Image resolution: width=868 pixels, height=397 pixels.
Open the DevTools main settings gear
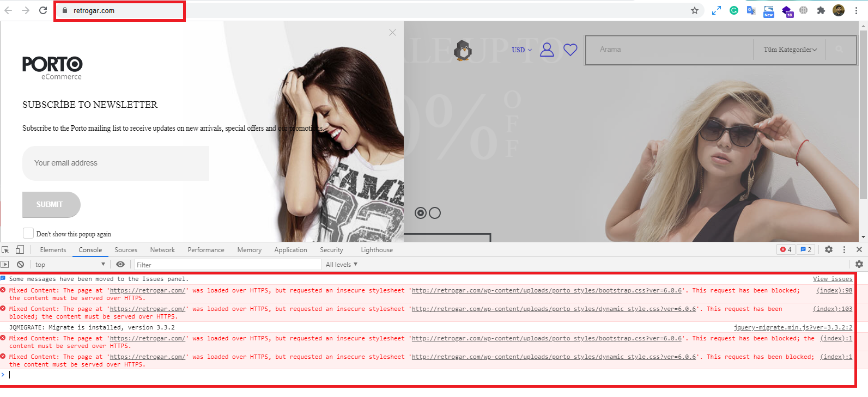tap(829, 249)
